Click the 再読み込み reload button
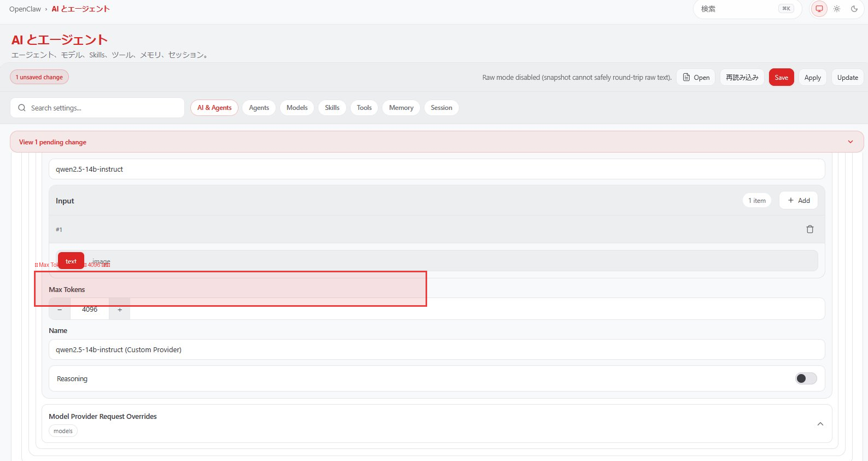 coord(742,77)
